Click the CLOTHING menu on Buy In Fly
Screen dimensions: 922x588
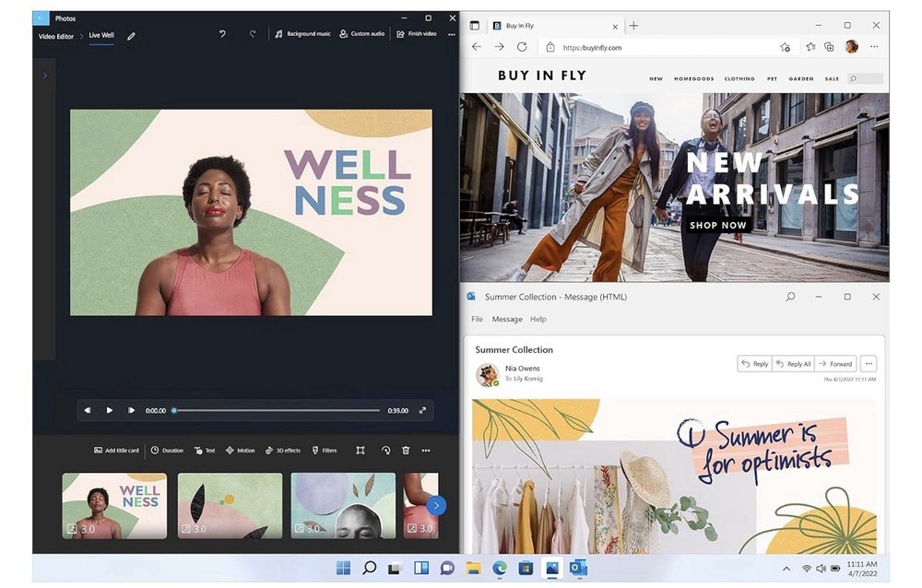[739, 79]
